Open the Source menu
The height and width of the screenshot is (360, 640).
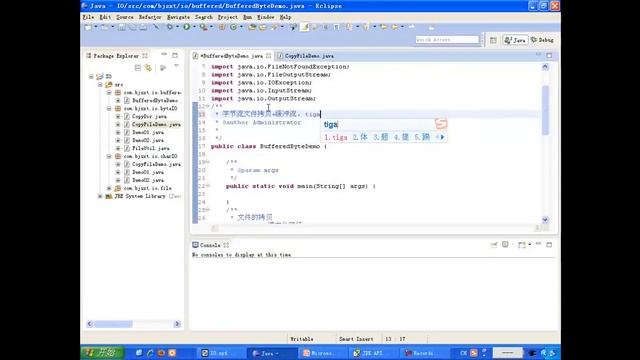(x=125, y=17)
